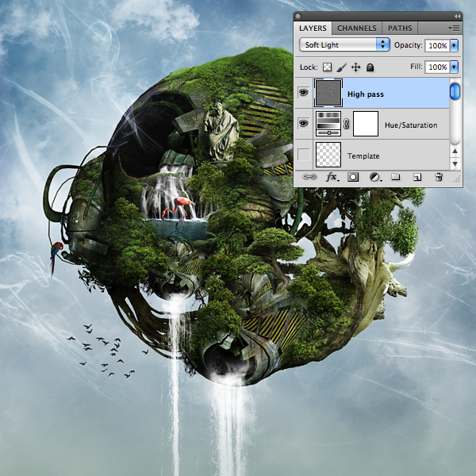Click the scroll up arrow in layers list
476x476 pixels.
pyautogui.click(x=455, y=151)
